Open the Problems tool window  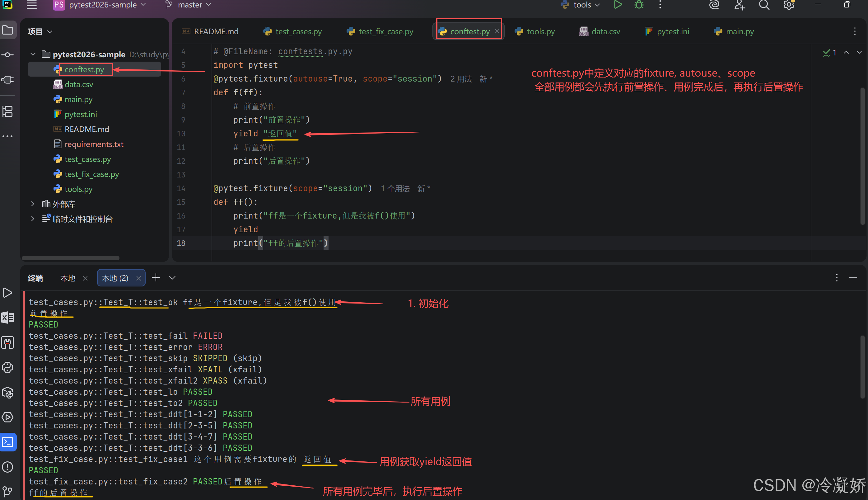coord(7,467)
